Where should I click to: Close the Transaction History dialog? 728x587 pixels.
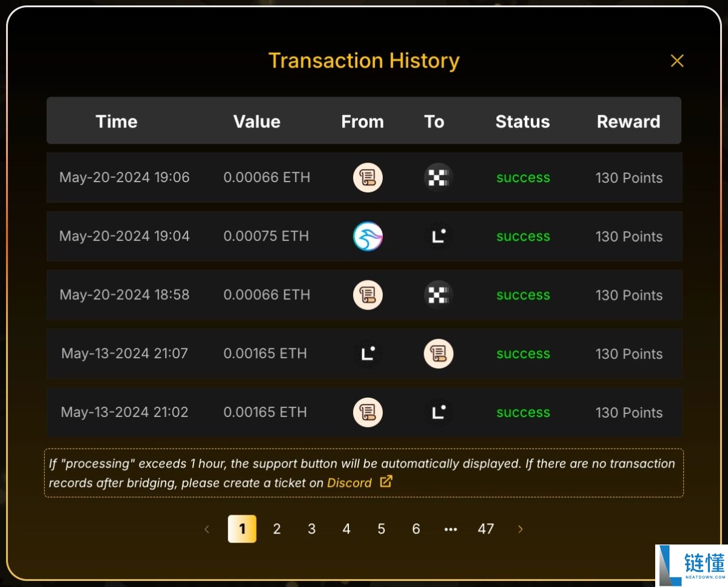coord(677,61)
